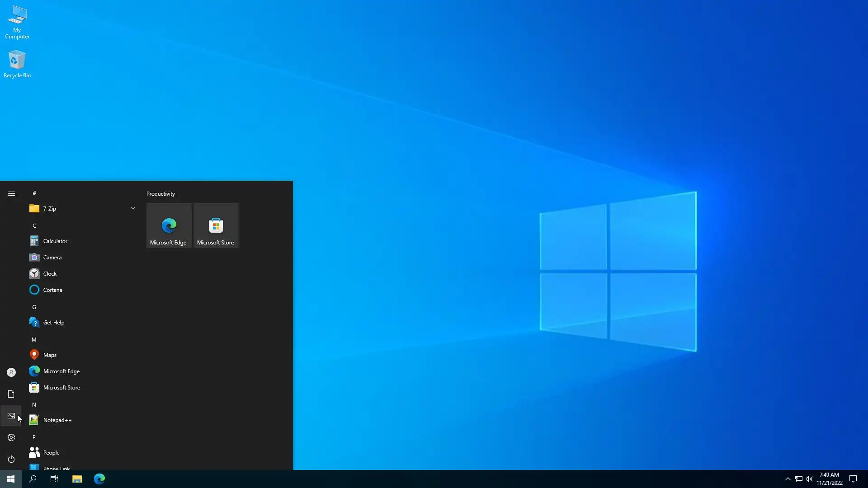Click the letter M section header
The height and width of the screenshot is (488, 868).
[34, 339]
